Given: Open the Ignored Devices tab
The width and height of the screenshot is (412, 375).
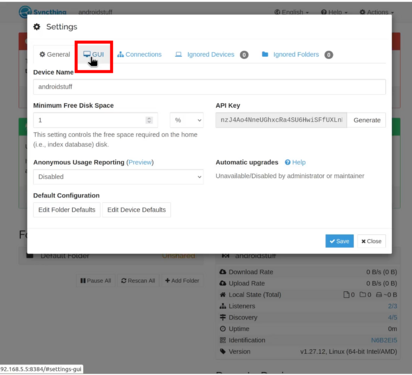Looking at the screenshot, I should [211, 54].
